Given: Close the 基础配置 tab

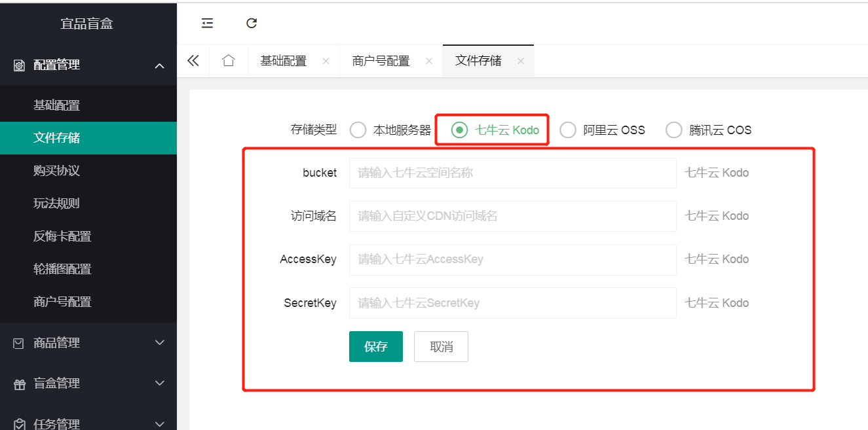Looking at the screenshot, I should 326,61.
